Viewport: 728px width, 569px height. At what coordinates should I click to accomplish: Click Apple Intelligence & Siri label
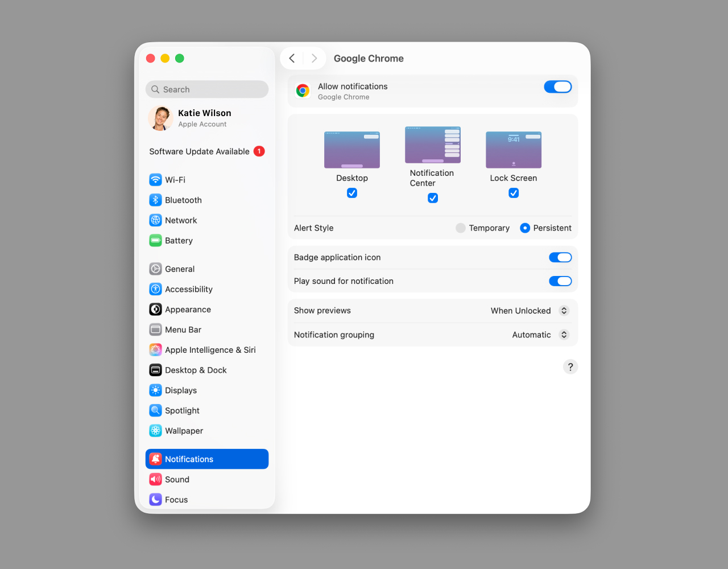(210, 350)
